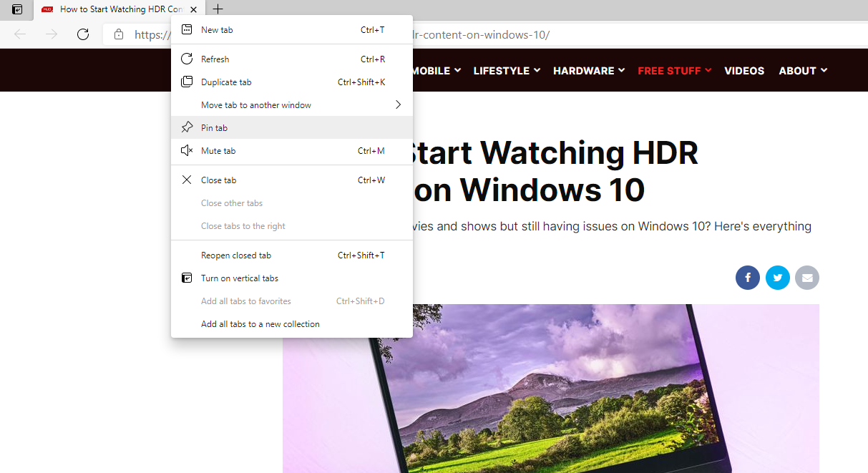Open the Videos link in navigation
Screen dimensions: 868x473
[x=744, y=71]
